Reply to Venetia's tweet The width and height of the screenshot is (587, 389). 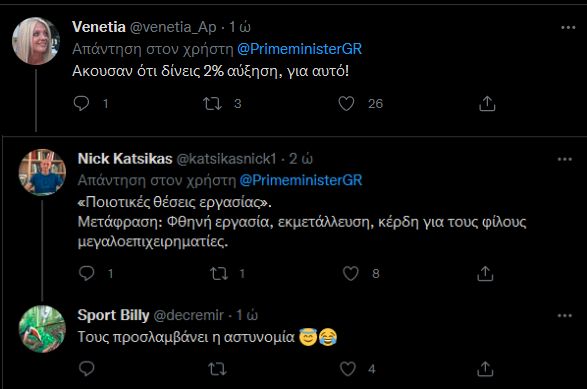(81, 103)
